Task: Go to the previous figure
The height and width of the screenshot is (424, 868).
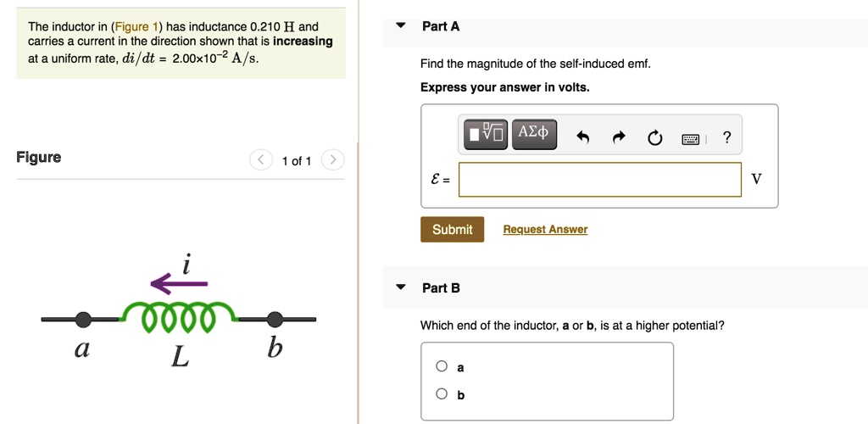Action: pyautogui.click(x=262, y=160)
